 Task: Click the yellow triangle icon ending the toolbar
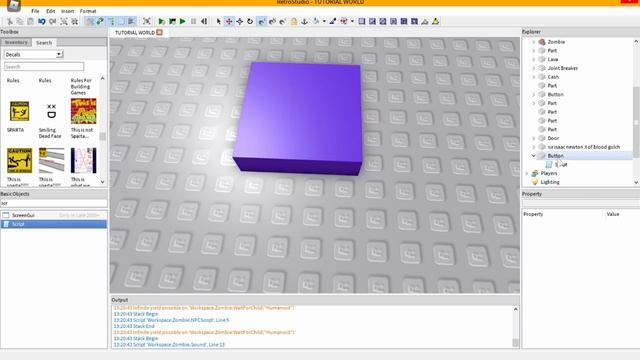click(436, 21)
